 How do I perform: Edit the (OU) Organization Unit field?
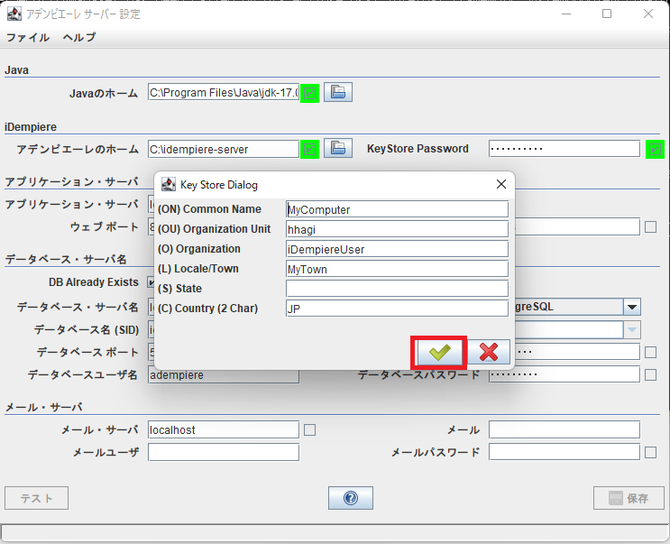(397, 229)
